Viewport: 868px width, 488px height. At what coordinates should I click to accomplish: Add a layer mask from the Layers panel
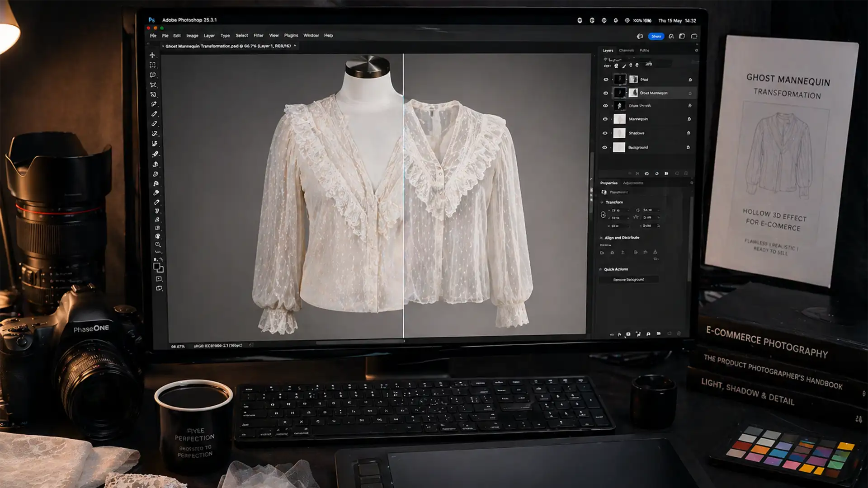coord(647,174)
